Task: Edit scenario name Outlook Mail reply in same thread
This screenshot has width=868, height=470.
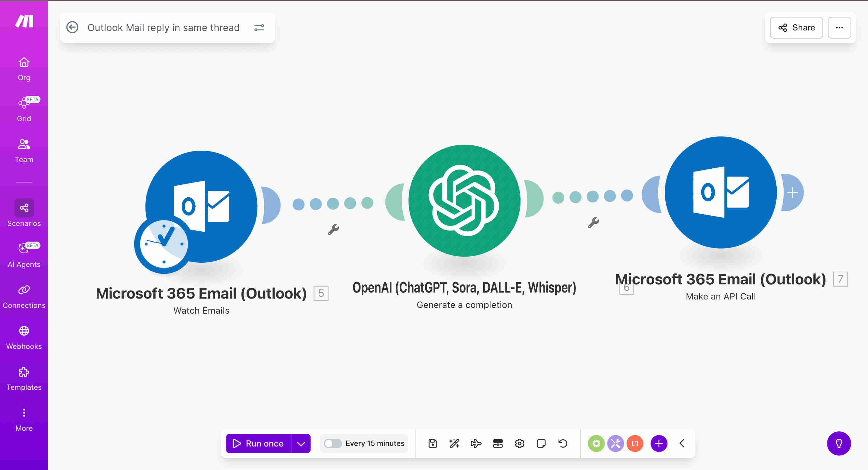Action: 163,28
